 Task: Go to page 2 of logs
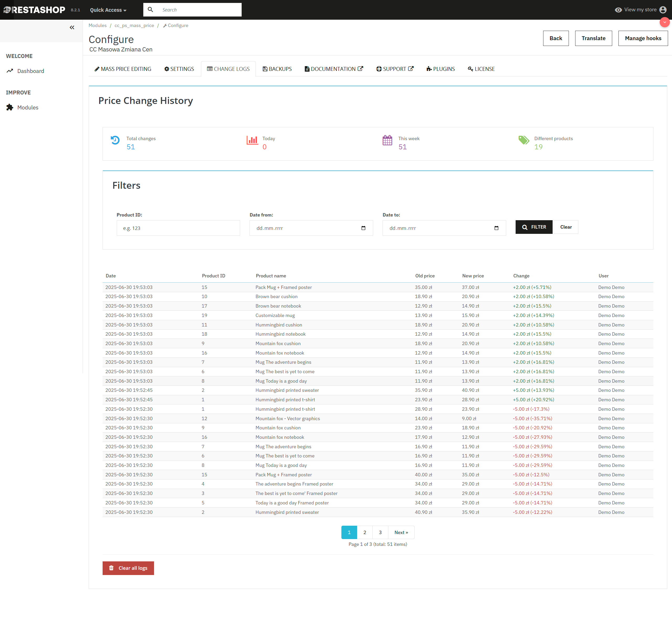coord(364,532)
